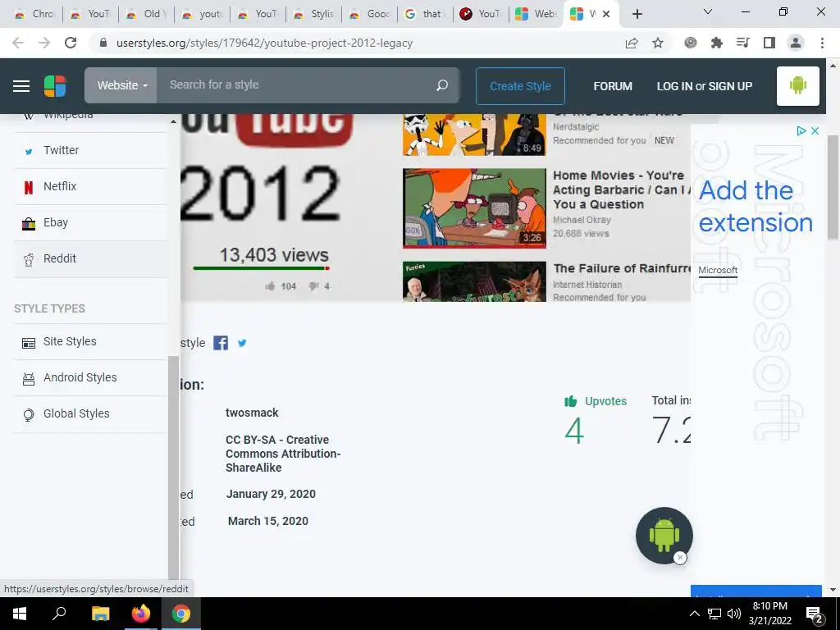The height and width of the screenshot is (630, 840).
Task: Open File Explorer from taskbar
Action: point(100,614)
